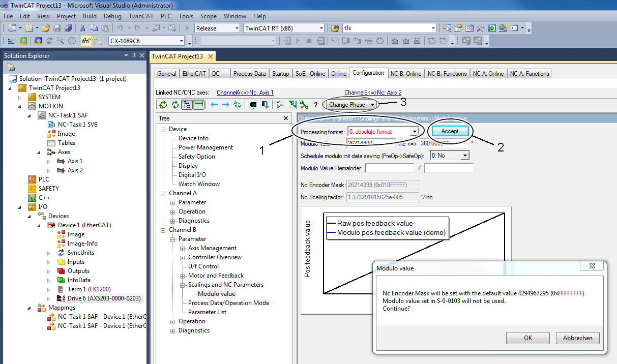Click the Solution Explorer home toolbar icon
The image size is (617, 364).
11,67
